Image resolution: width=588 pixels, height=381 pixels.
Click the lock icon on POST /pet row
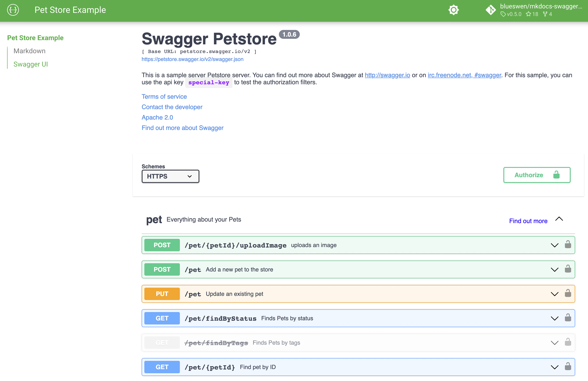point(568,269)
